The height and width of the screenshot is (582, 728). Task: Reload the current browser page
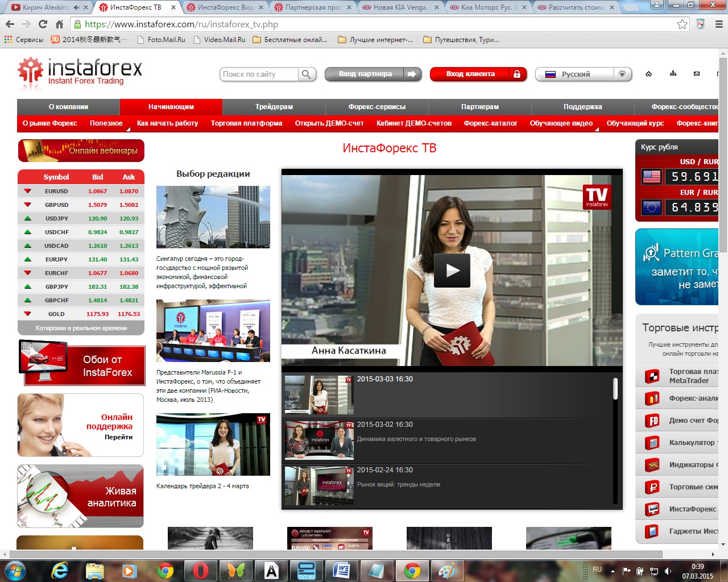[43, 24]
